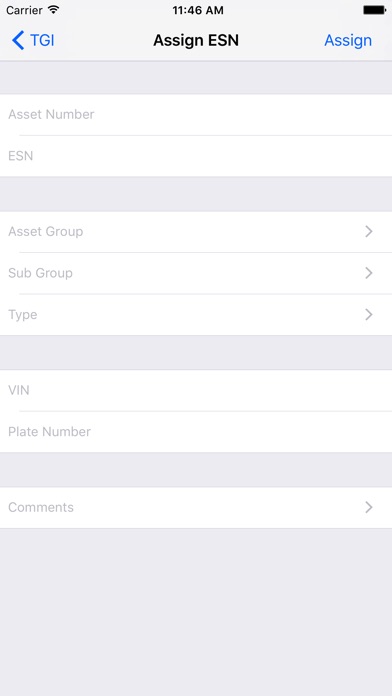
Task: Tap the Carrier label in status bar
Action: point(24,10)
